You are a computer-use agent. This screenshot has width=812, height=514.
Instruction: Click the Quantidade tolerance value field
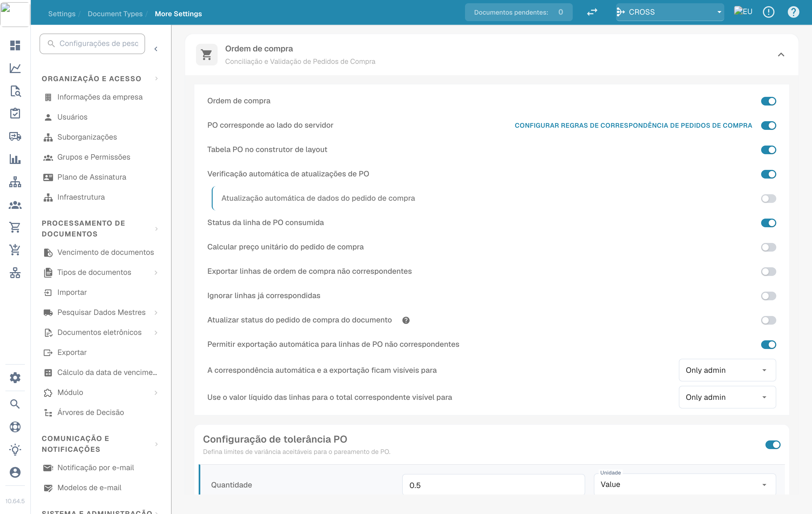point(493,485)
